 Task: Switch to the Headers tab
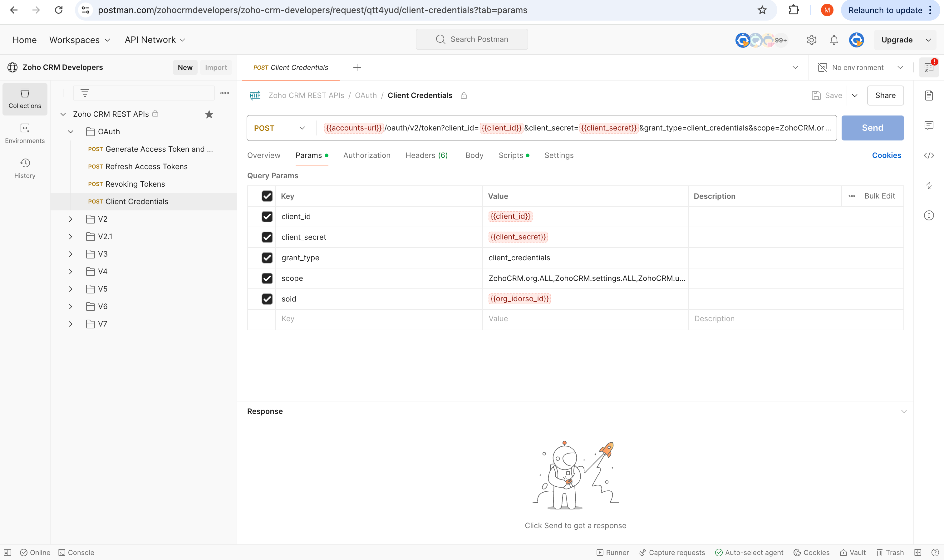click(426, 155)
